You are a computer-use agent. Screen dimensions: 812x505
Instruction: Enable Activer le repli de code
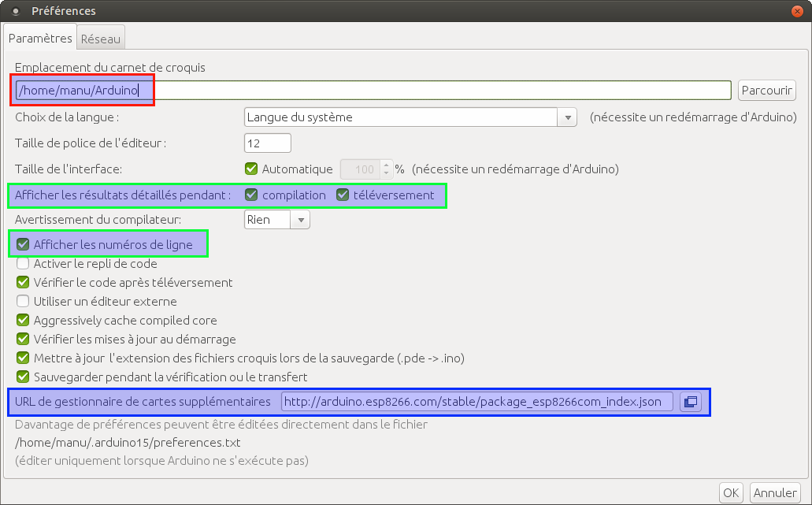[x=23, y=264]
